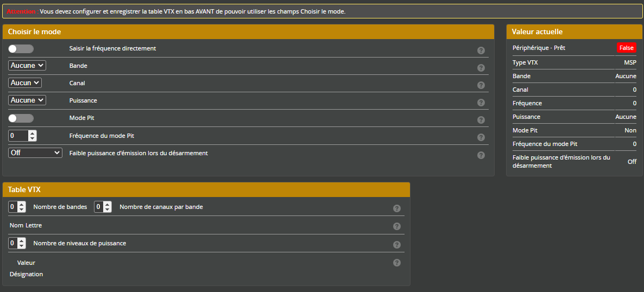Screen dimensions: 644x292
Task: Expand the Puissance dropdown
Action: point(27,100)
